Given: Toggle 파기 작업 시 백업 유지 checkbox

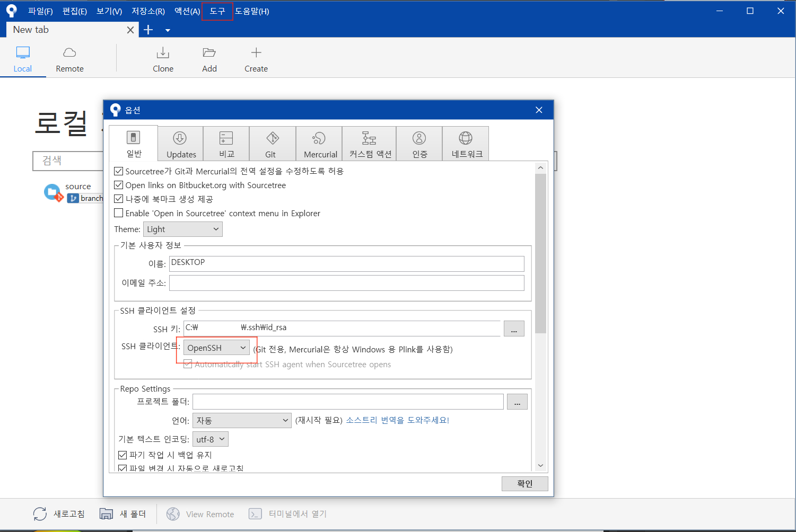Looking at the screenshot, I should [123, 455].
